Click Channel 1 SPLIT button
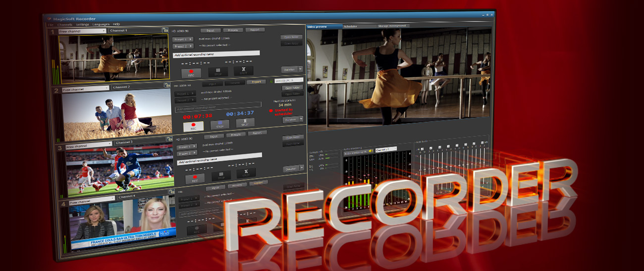Image resolution: width=644 pixels, height=271 pixels. [x=244, y=71]
